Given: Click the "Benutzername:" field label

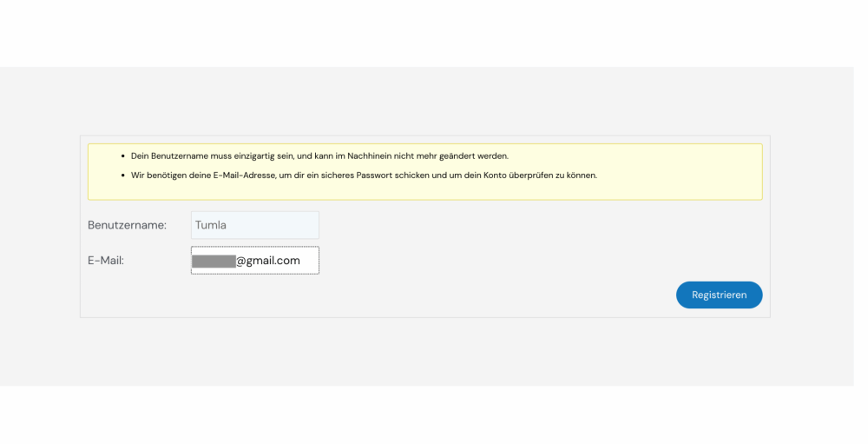Looking at the screenshot, I should point(127,225).
